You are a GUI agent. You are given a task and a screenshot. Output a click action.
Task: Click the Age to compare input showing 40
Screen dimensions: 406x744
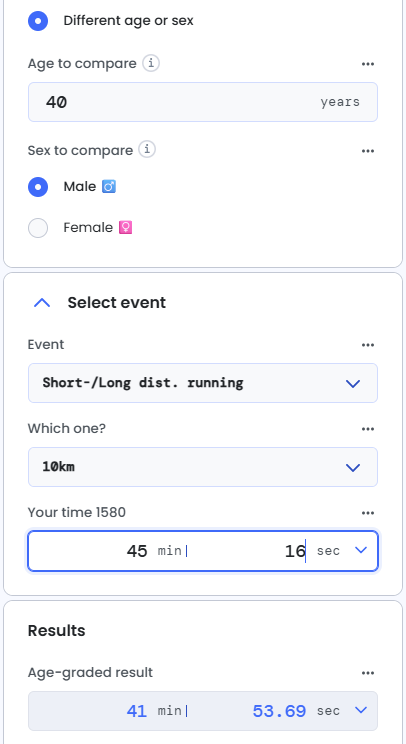pos(203,102)
